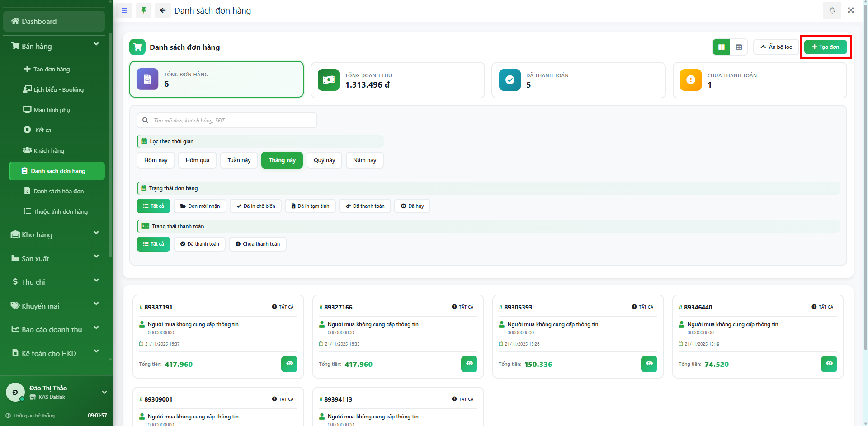
Task: View details of order 89346440
Action: coord(829,364)
